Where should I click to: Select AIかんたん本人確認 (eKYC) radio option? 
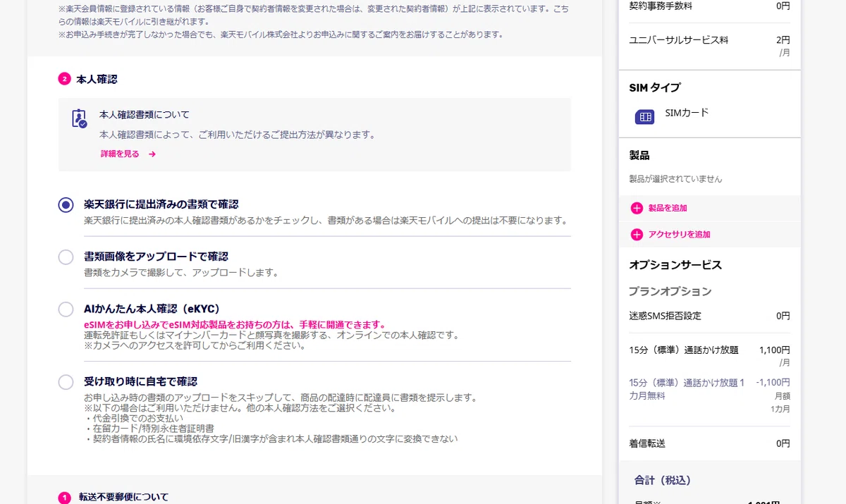click(x=66, y=309)
